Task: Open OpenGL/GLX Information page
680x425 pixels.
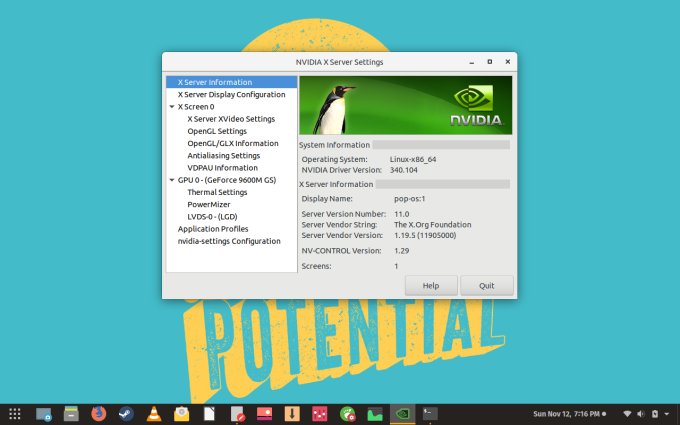Action: pyautogui.click(x=233, y=143)
